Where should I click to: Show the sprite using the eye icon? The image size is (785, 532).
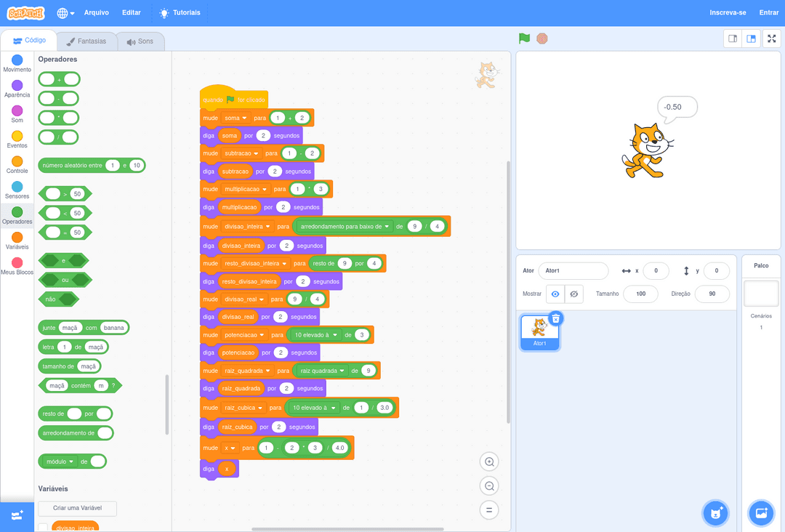(555, 294)
